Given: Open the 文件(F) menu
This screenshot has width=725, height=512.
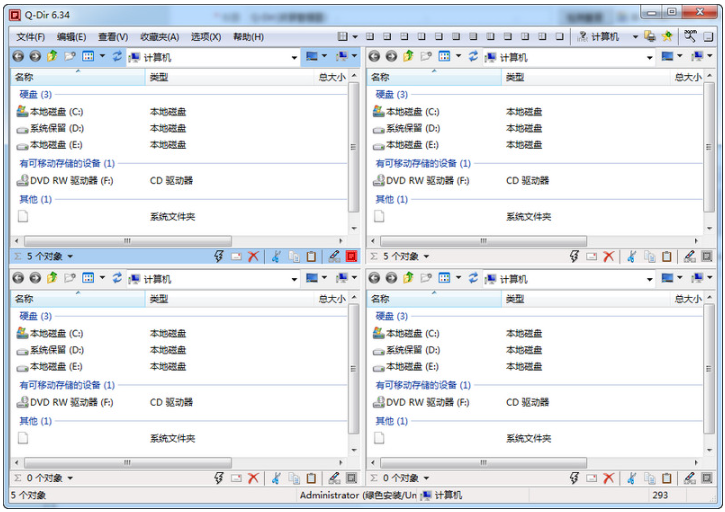Looking at the screenshot, I should [31, 37].
